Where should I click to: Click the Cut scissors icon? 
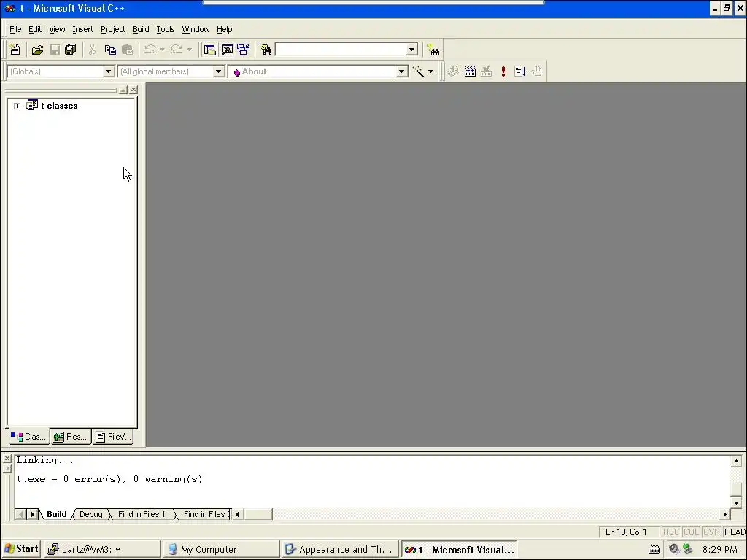coord(93,50)
